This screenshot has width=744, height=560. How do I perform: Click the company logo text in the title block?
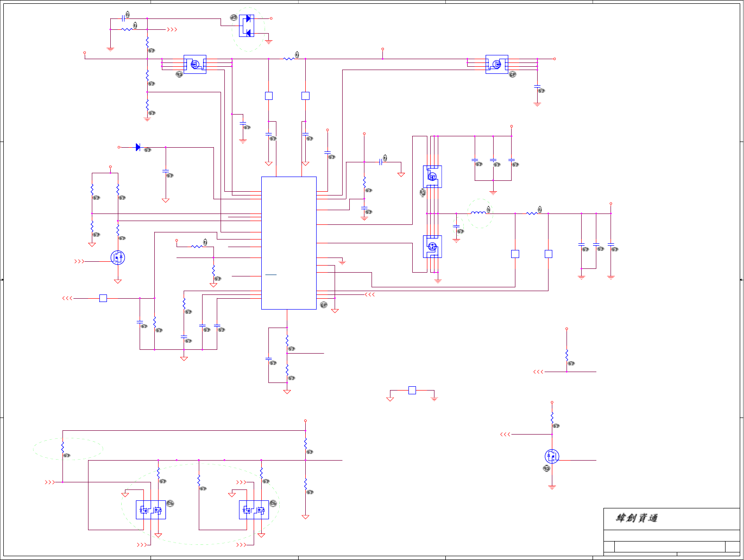click(x=637, y=518)
